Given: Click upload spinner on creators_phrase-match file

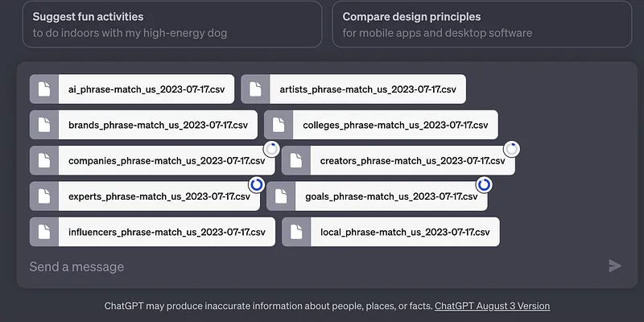Looking at the screenshot, I should pyautogui.click(x=512, y=150).
